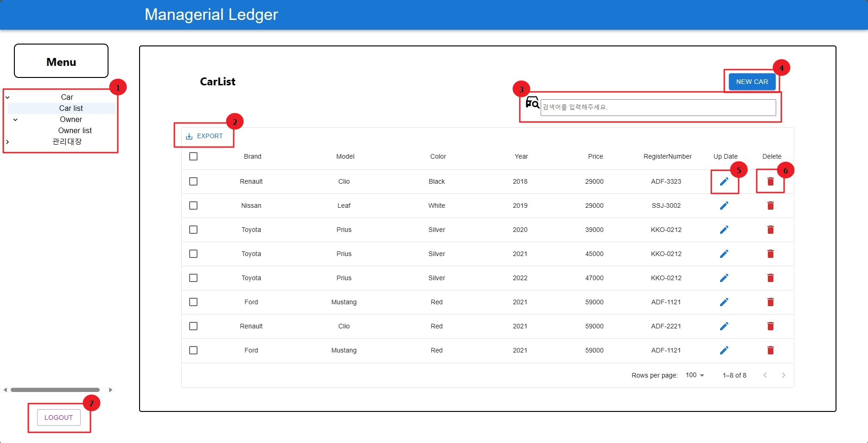The image size is (868, 443).
Task: Log out with the LOGOUT button
Action: pos(58,417)
